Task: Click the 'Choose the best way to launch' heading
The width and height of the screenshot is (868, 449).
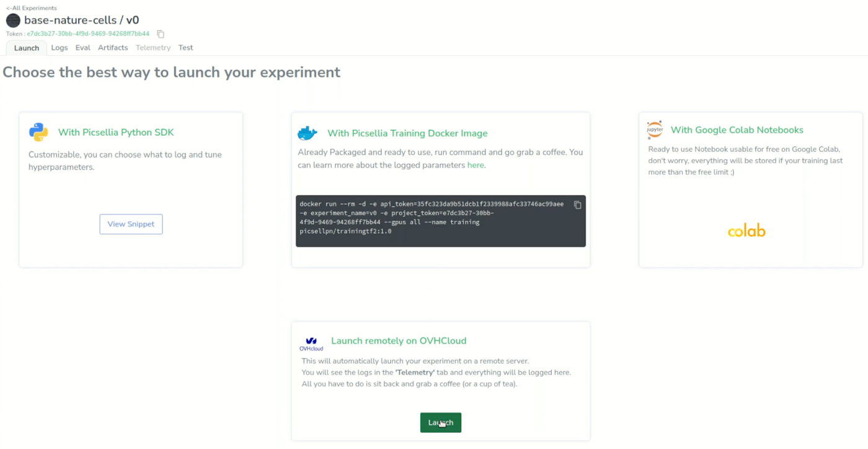Action: tap(172, 72)
